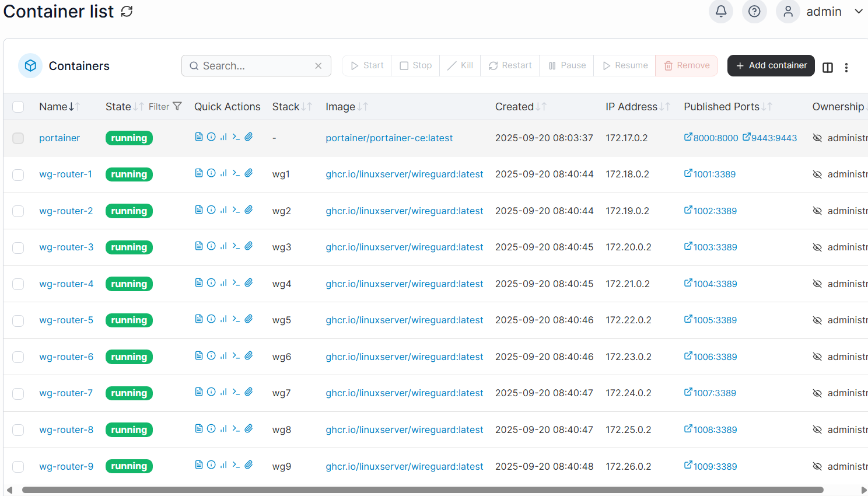Attach to the wg-router-9 container
The height and width of the screenshot is (496, 868).
249,464
